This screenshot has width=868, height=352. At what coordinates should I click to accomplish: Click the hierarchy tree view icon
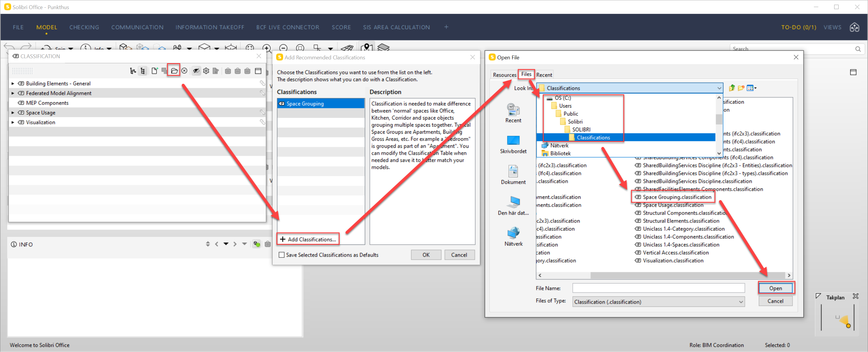[x=133, y=71]
